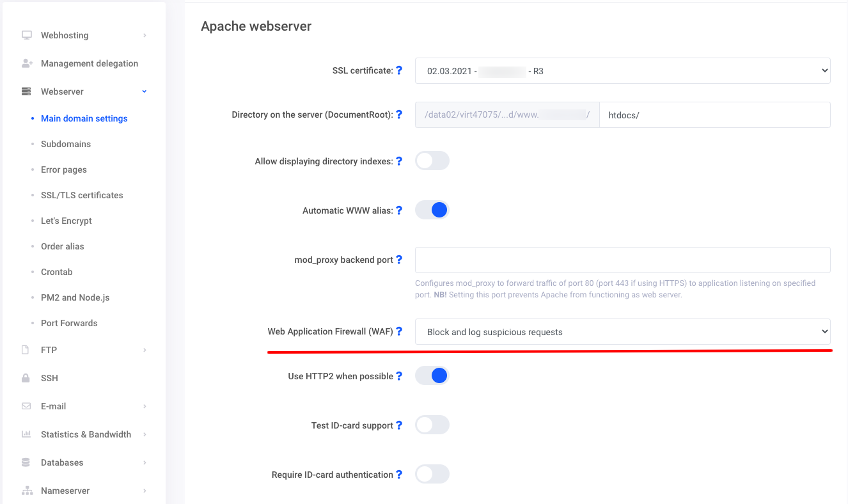Click the help icon beside SSL certificate
This screenshot has height=504, width=848.
click(x=399, y=70)
